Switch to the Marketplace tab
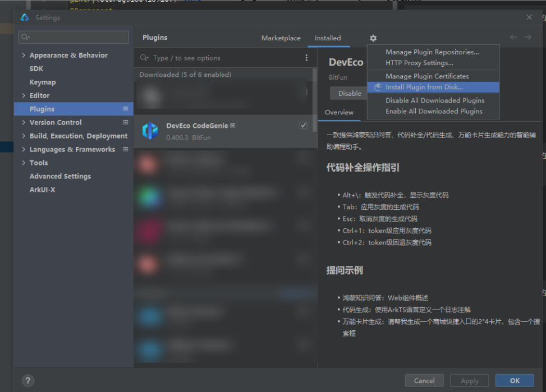This screenshot has height=392, width=546. click(281, 38)
